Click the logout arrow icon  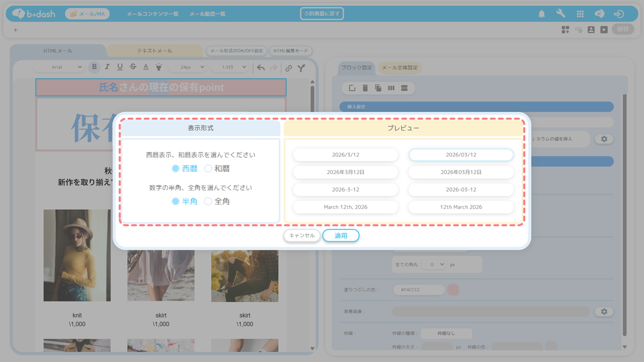pyautogui.click(x=619, y=14)
